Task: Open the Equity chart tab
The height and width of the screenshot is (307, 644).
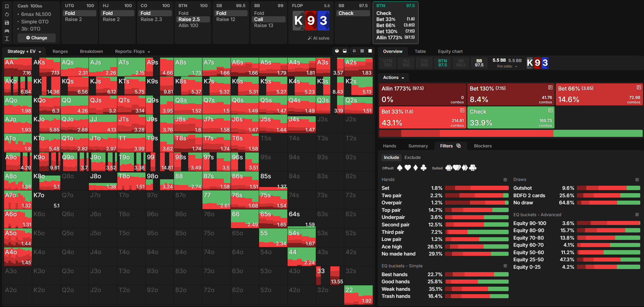Action: click(450, 52)
